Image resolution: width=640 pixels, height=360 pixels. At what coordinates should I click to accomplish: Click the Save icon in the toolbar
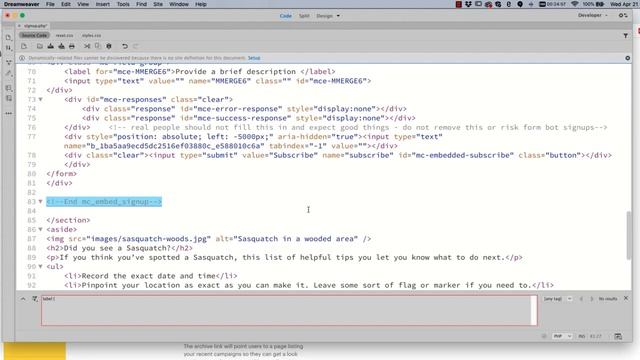click(x=51, y=46)
